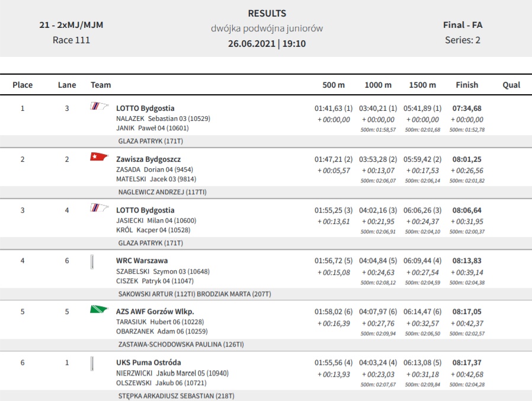Click the green AZS AWF Gorzów flag icon
532x401 pixels.
99,309
